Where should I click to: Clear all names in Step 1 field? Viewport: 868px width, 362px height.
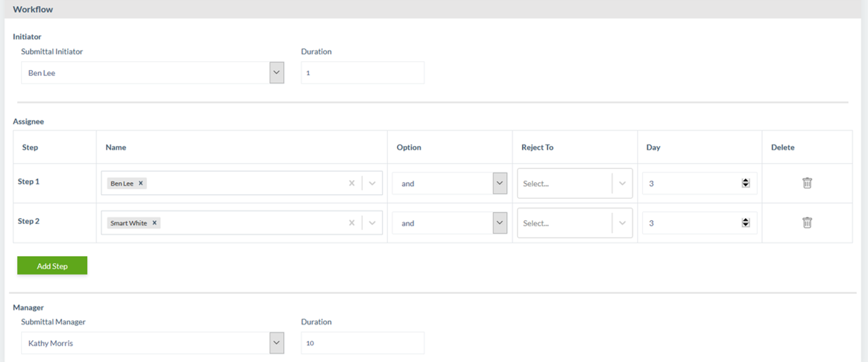coord(352,183)
